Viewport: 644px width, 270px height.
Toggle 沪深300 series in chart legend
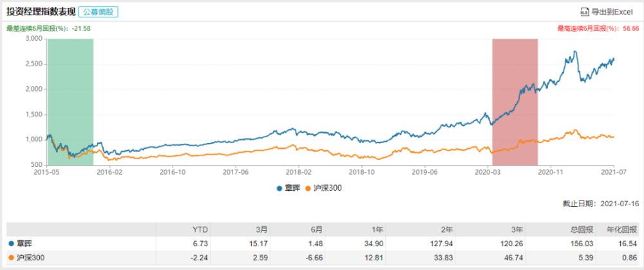324,188
